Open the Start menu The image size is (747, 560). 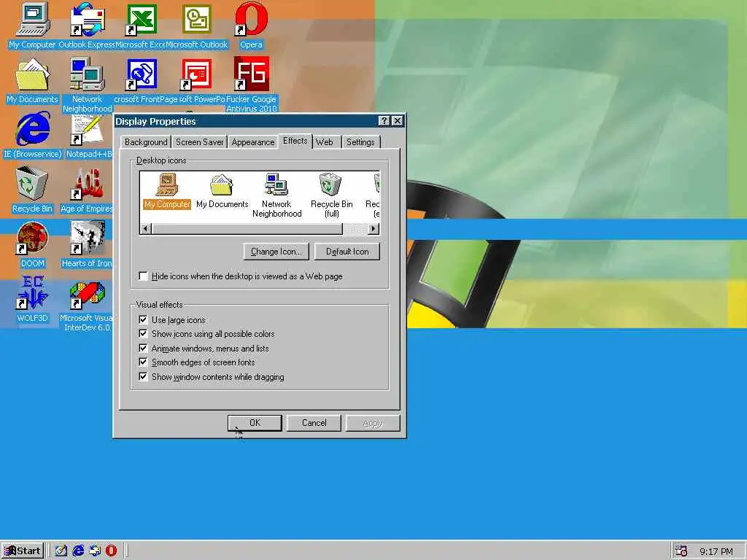click(x=23, y=551)
